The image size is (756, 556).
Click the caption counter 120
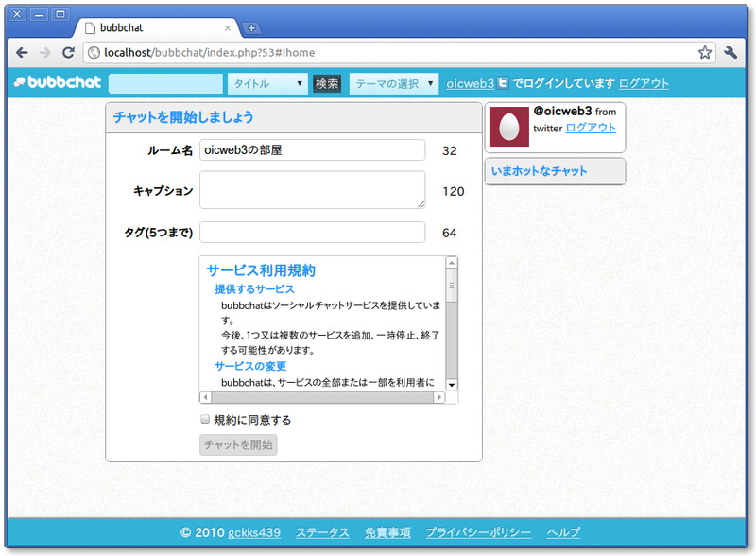454,191
